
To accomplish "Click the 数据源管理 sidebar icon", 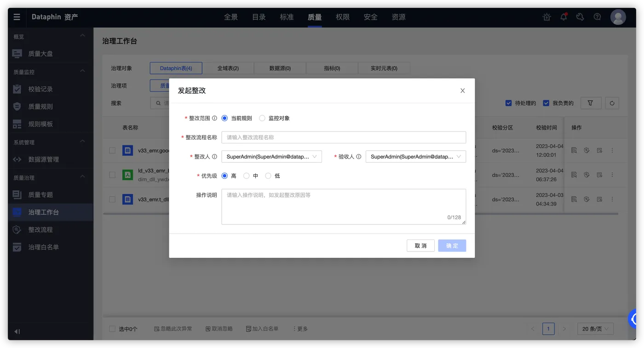I will point(17,160).
